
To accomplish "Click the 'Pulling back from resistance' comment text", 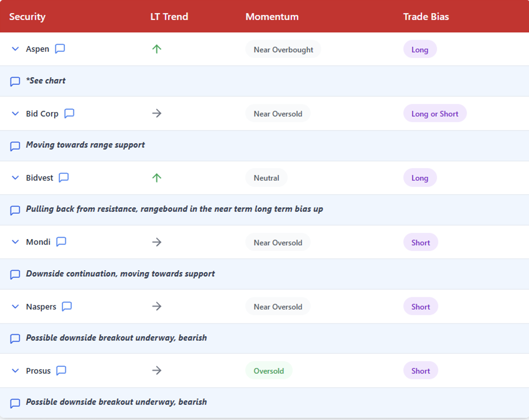I will pos(174,209).
